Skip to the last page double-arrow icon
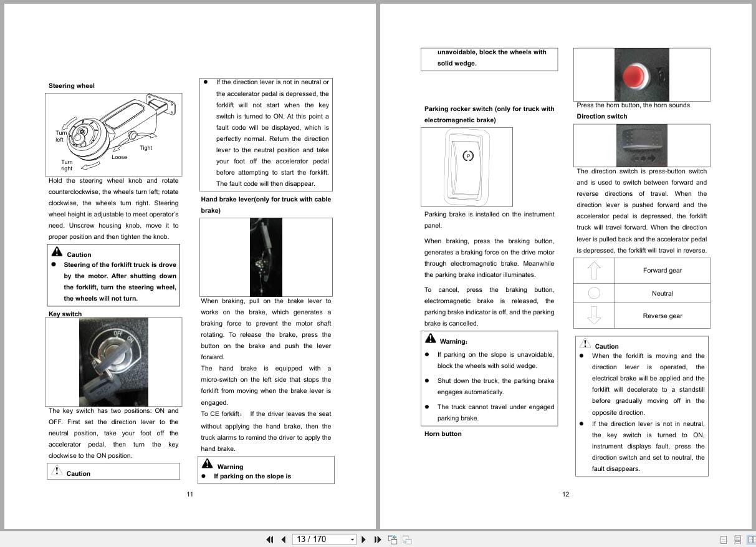Screen dimensions: 756x547 tap(378, 539)
